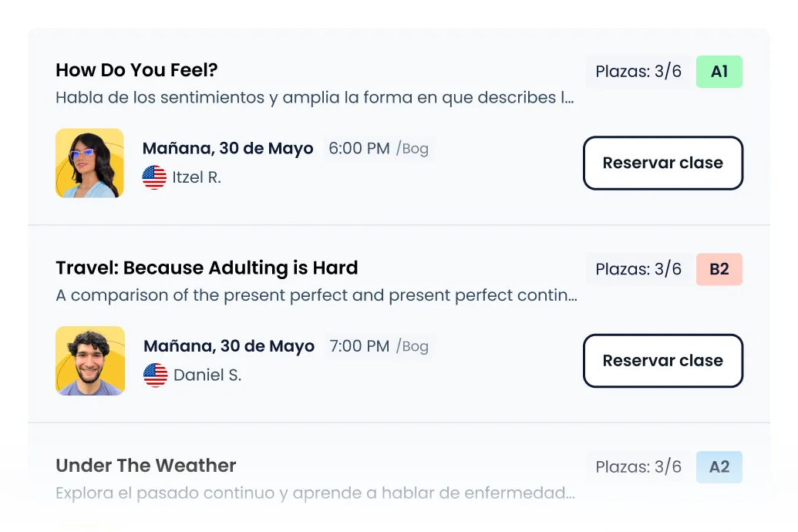The height and width of the screenshot is (532, 798).
Task: Reserve the Travel: Because Adulting is Hard class
Action: (663, 360)
